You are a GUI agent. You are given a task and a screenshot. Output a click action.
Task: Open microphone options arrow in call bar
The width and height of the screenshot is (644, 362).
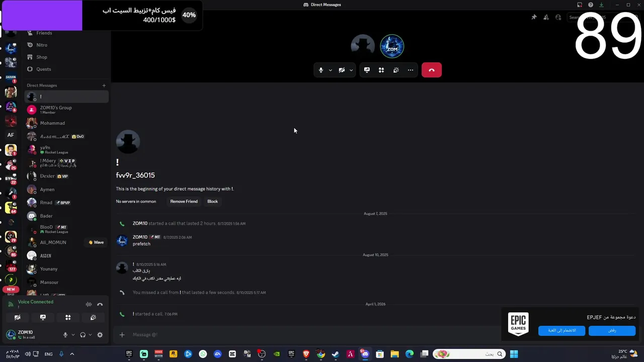coord(330,70)
